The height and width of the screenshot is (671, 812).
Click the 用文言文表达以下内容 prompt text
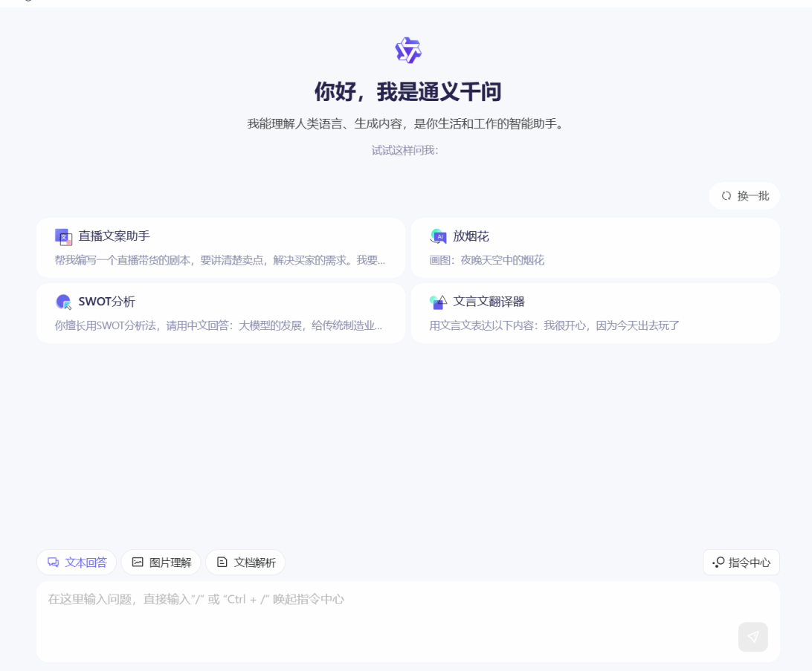click(554, 325)
